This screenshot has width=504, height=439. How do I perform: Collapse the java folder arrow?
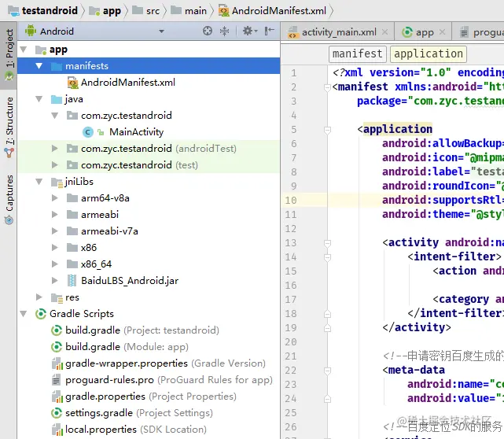(x=39, y=99)
